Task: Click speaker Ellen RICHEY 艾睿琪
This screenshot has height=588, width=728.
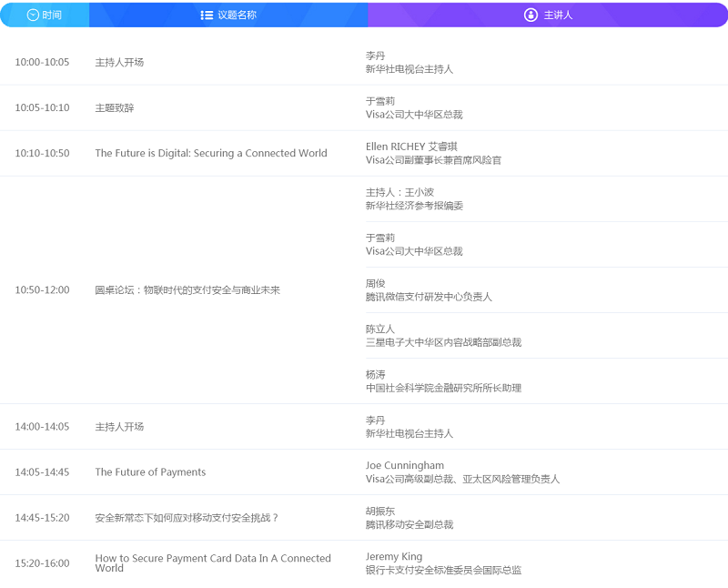Action: coord(411,147)
